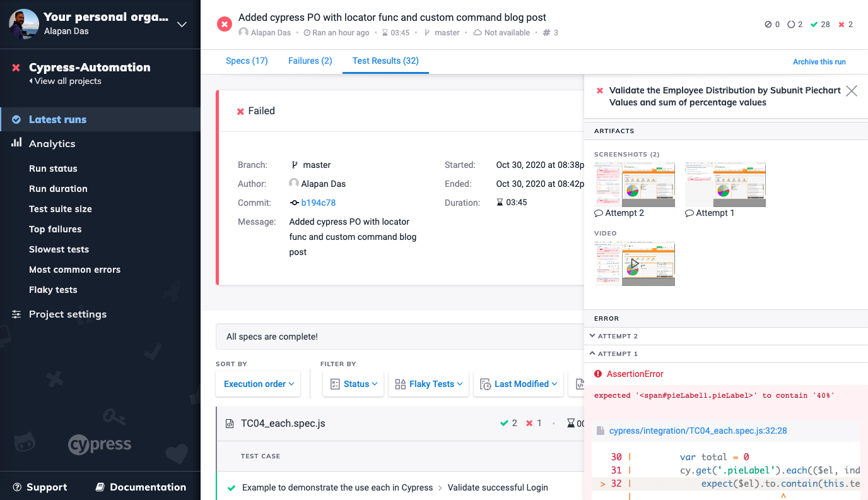Open Documentation book icon
Screen dimensions: 868x500
pos(100,487)
